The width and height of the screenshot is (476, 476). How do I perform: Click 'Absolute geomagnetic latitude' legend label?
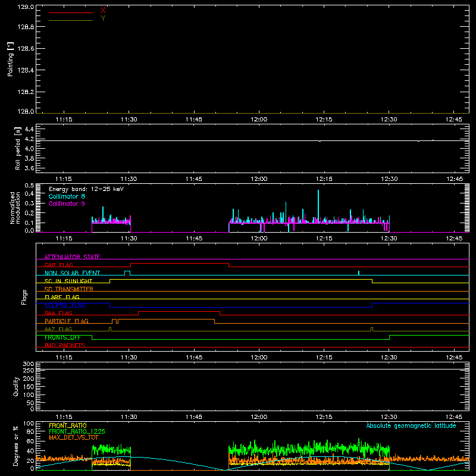click(x=411, y=425)
